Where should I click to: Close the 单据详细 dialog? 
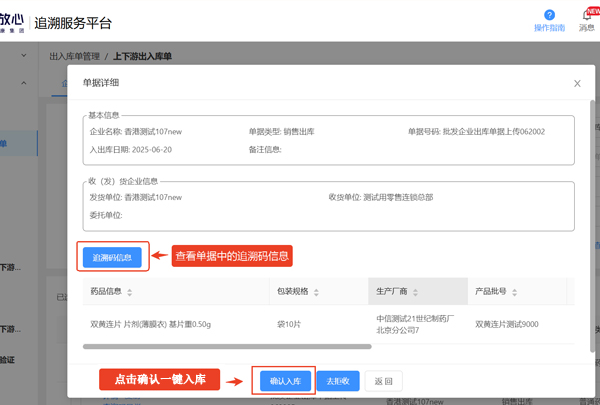click(x=577, y=83)
